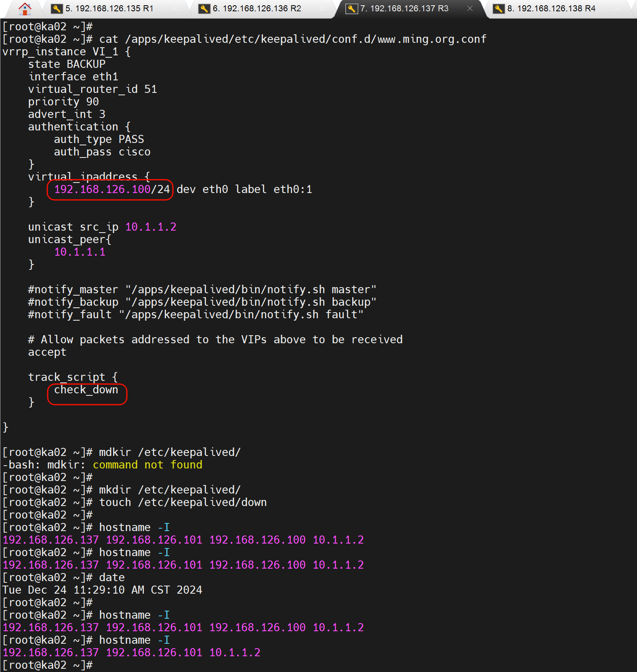Click the session icon on tab 8 R4

pyautogui.click(x=499, y=8)
